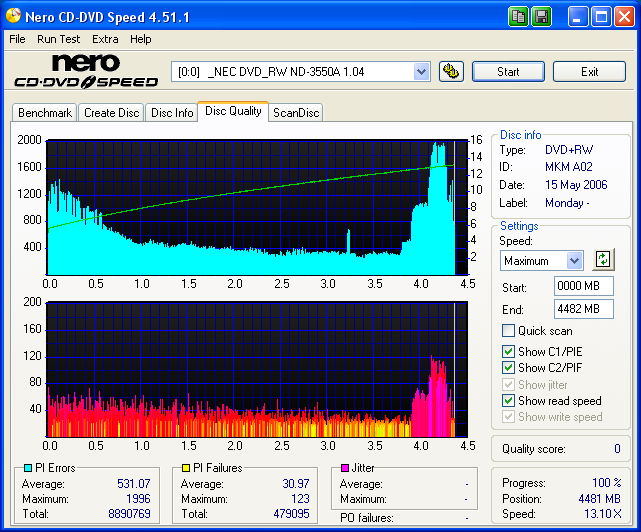The image size is (641, 532).
Task: Click the cyan PI Errors color swatch
Action: pos(26,468)
